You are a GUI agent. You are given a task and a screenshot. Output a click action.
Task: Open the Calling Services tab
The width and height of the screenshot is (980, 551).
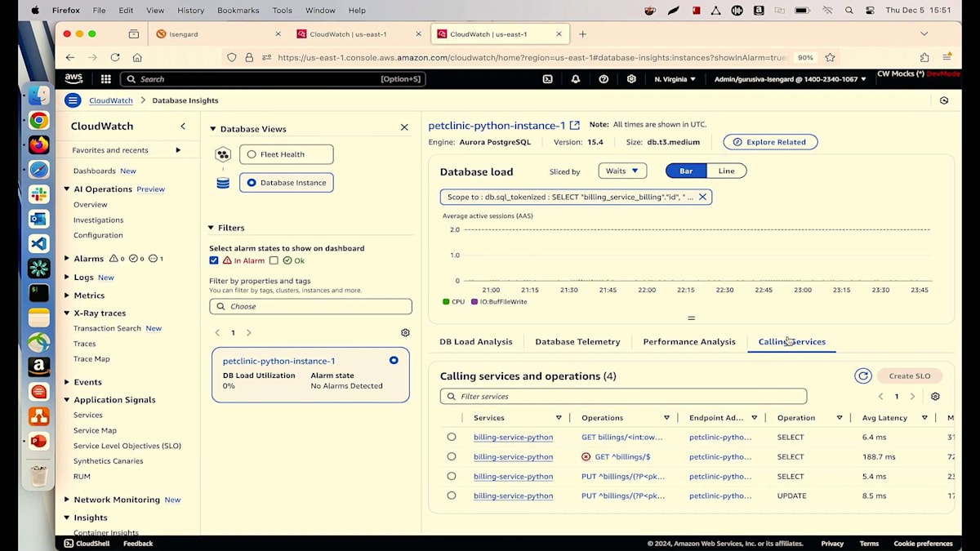[792, 341]
